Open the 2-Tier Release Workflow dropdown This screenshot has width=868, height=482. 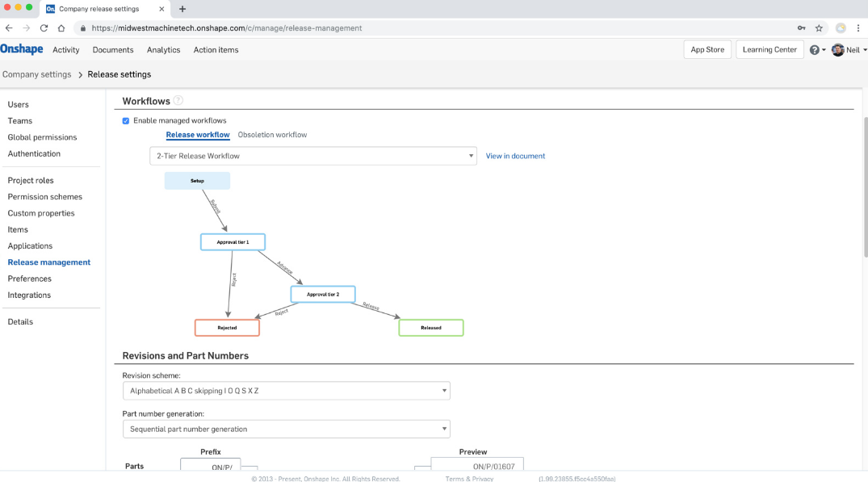[x=313, y=156]
